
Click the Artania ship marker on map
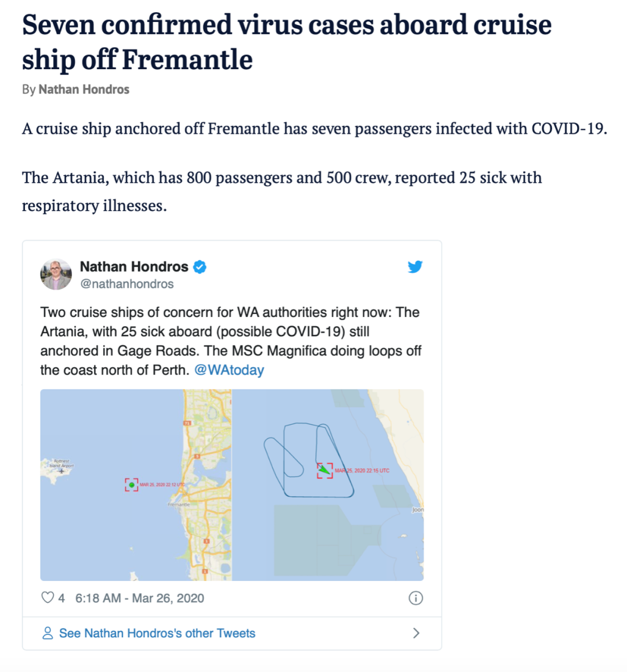pos(132,485)
